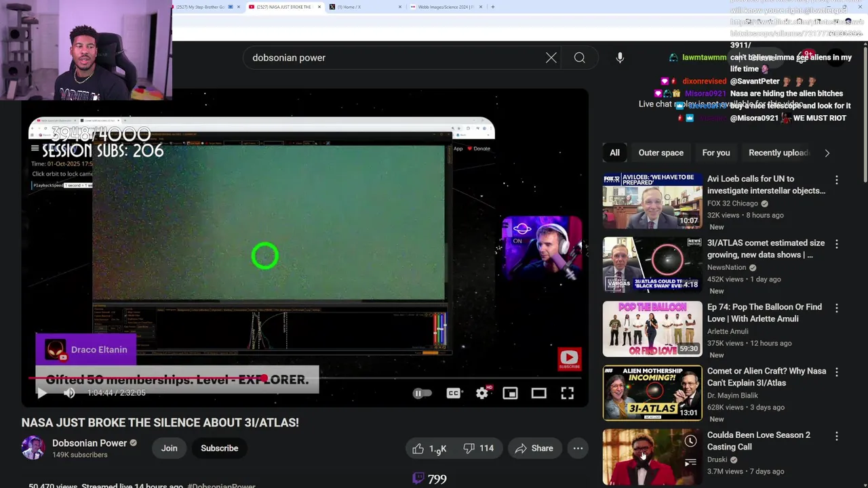This screenshot has width=868, height=488.
Task: Like the video with thumbs up
Action: 430,448
